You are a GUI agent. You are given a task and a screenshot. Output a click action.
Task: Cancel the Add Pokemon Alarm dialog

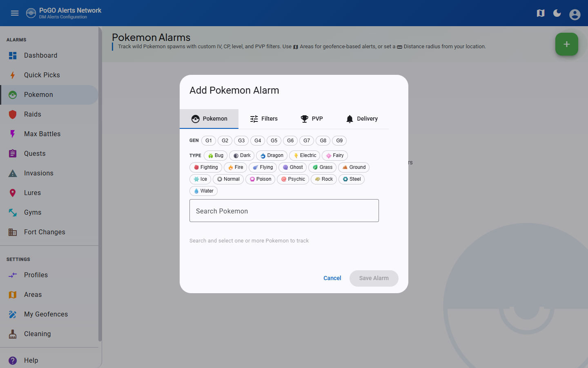point(332,278)
